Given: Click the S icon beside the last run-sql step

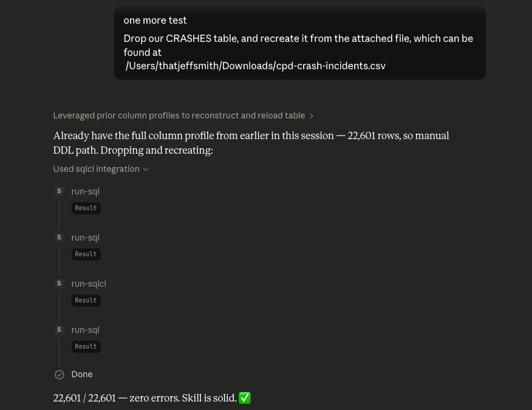Looking at the screenshot, I should [x=59, y=330].
